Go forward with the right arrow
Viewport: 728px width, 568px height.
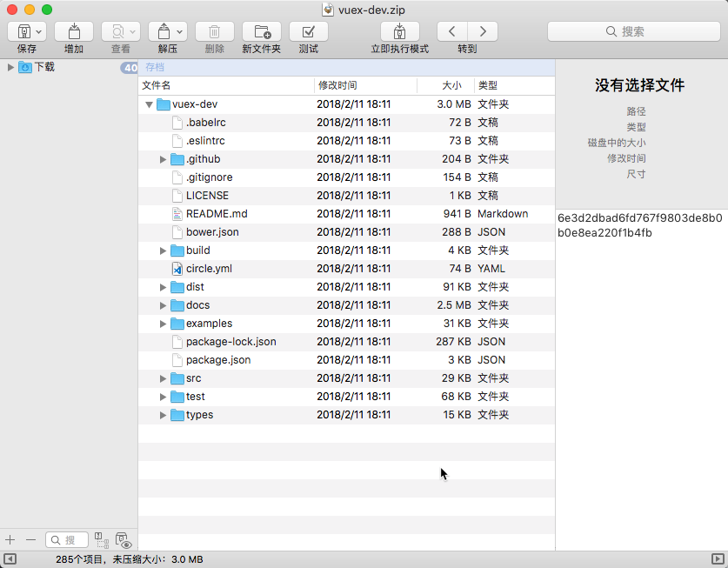483,31
